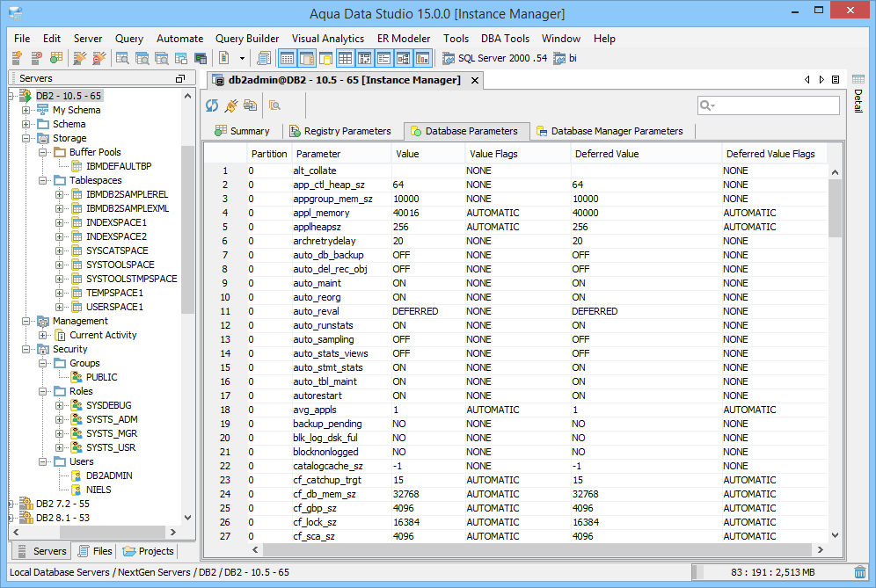Image resolution: width=876 pixels, height=588 pixels.
Task: Toggle the tree-diagram layout button
Action: (404, 57)
